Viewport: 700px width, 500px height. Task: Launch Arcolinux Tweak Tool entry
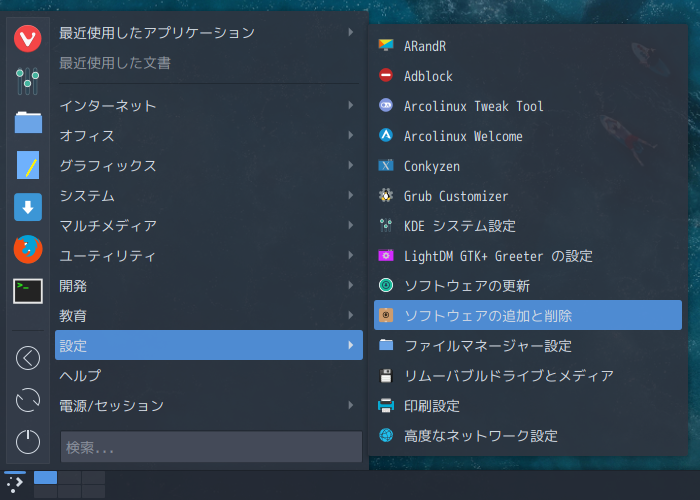pyautogui.click(x=528, y=105)
